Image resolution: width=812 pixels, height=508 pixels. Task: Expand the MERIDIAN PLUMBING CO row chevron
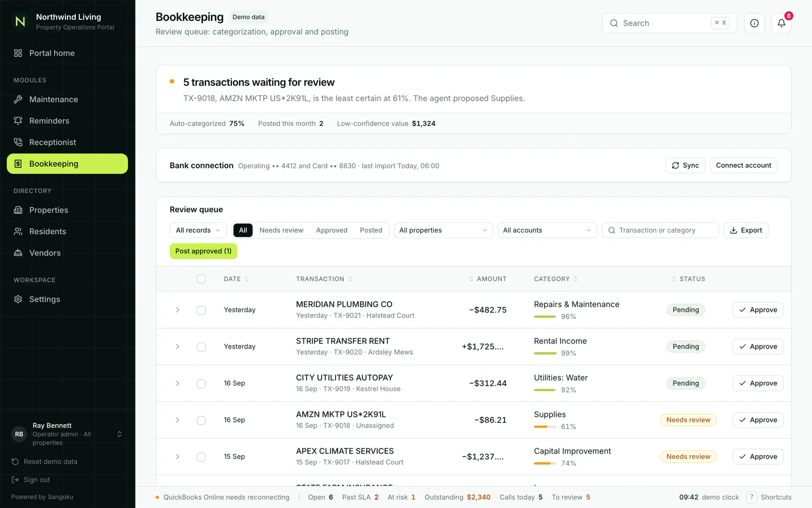point(178,310)
